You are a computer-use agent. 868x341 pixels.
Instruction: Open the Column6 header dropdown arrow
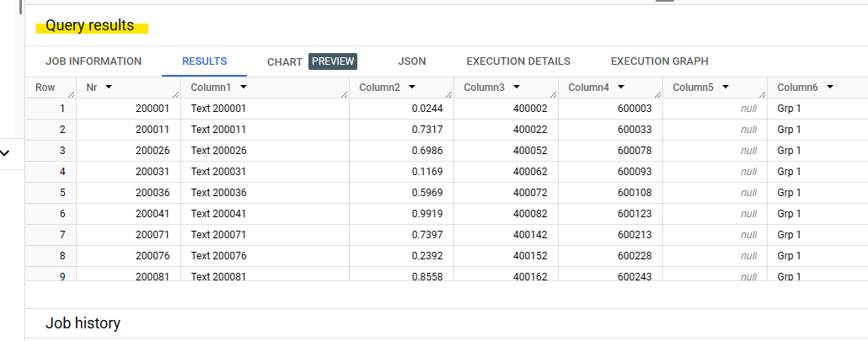[x=829, y=88]
